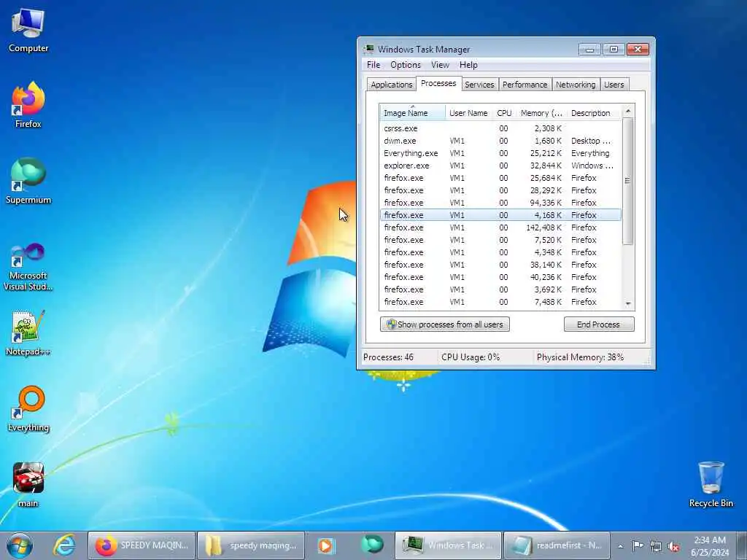Switch to the Applications tab

tap(392, 85)
